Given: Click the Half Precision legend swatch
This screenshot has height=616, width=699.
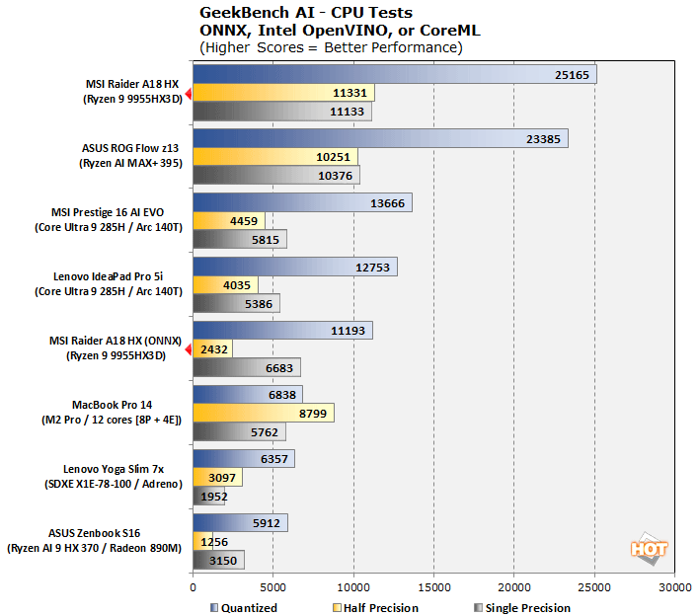Looking at the screenshot, I should pyautogui.click(x=337, y=607).
